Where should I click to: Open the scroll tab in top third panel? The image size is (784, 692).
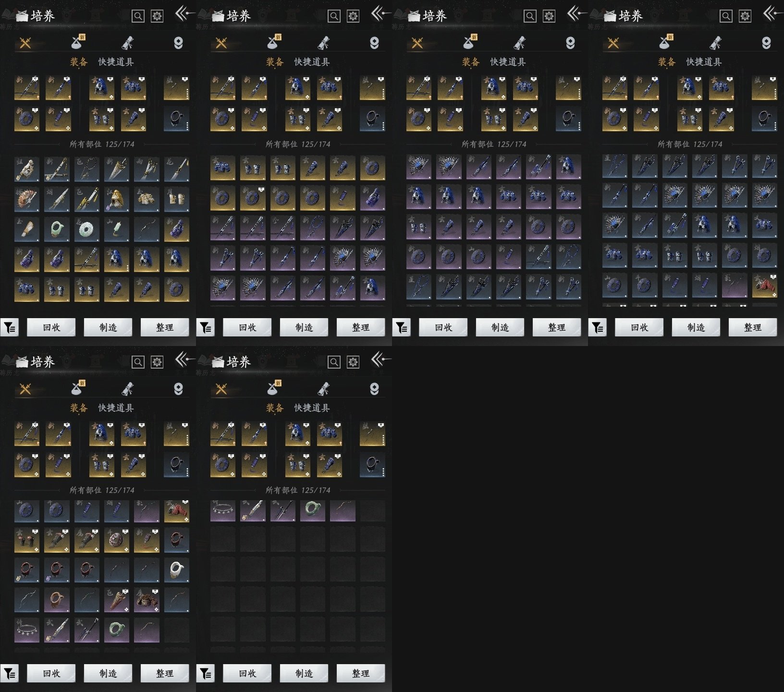(x=520, y=43)
